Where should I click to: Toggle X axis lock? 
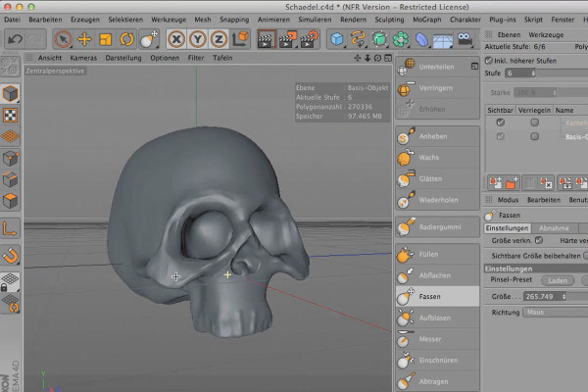176,39
